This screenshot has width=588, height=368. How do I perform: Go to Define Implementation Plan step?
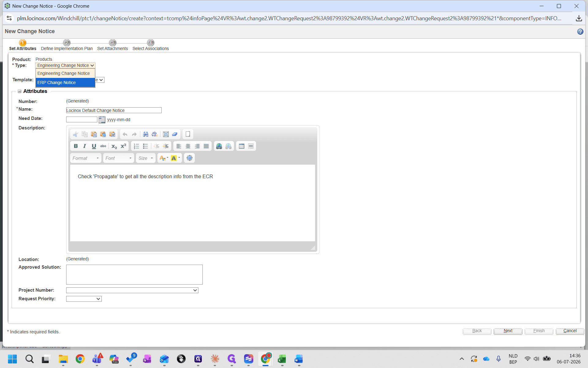[x=67, y=45]
